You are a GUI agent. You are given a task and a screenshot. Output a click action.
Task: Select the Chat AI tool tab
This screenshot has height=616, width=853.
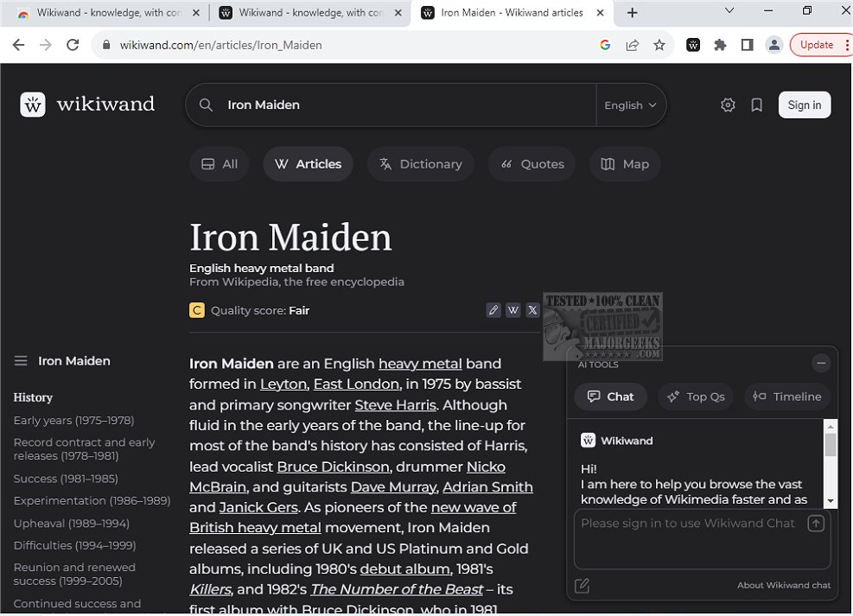611,397
